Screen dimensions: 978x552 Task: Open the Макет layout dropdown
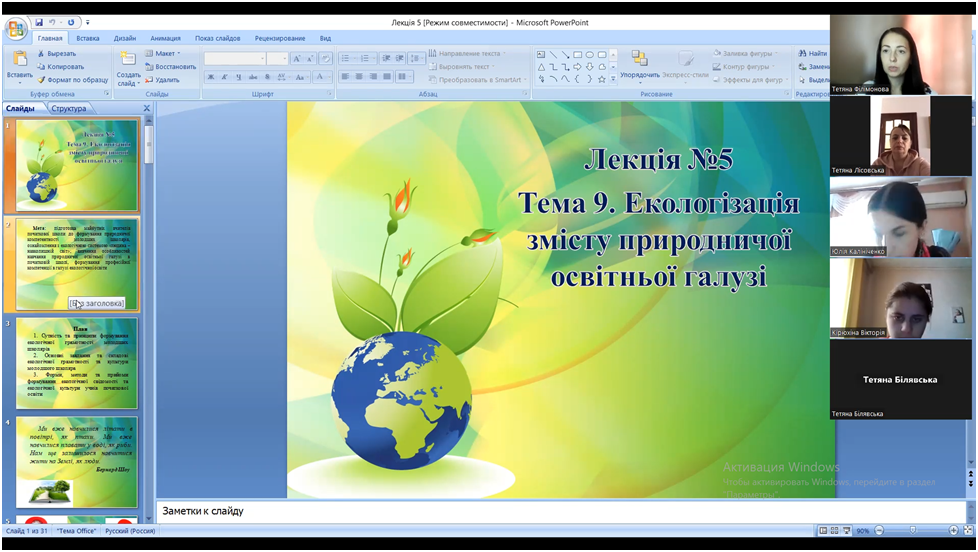[166, 53]
